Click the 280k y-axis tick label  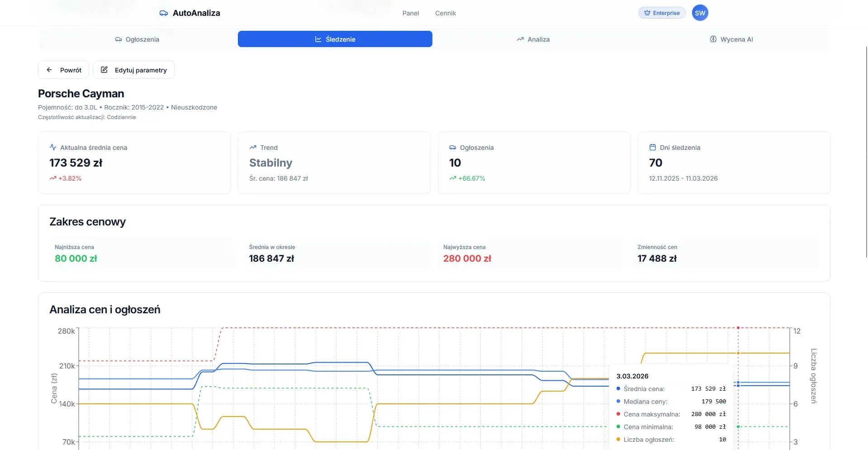click(x=66, y=331)
